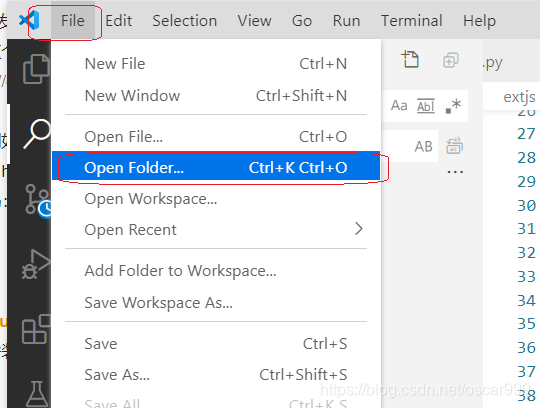Screen dimensions: 540x408
Task: Open the Testing flask icon
Action: (37, 394)
